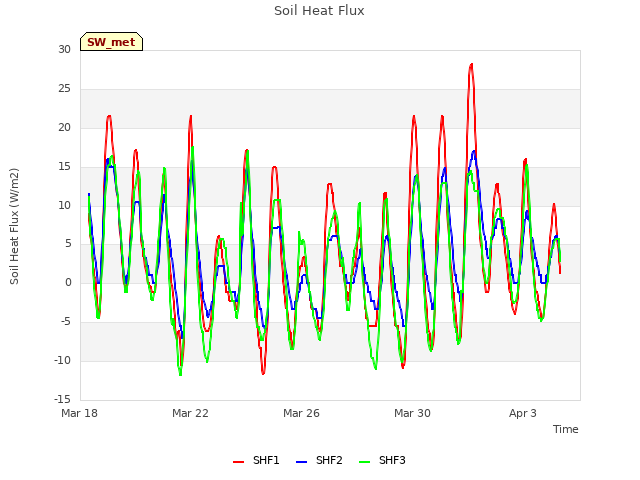Toggle SHF3 series in the legend
Viewport: 640px width, 480px height.
click(382, 460)
